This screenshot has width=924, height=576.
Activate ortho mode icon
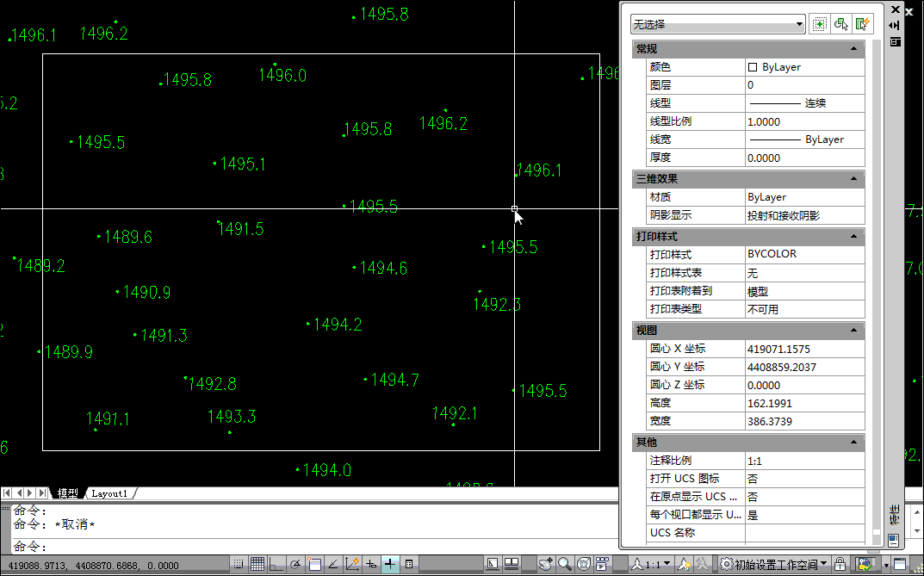click(277, 565)
